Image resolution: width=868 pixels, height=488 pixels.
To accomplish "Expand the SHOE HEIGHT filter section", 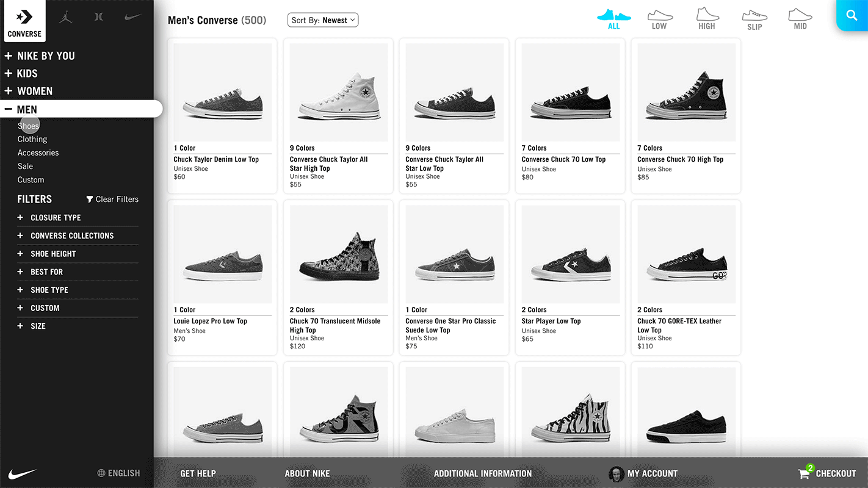I will tap(53, 254).
